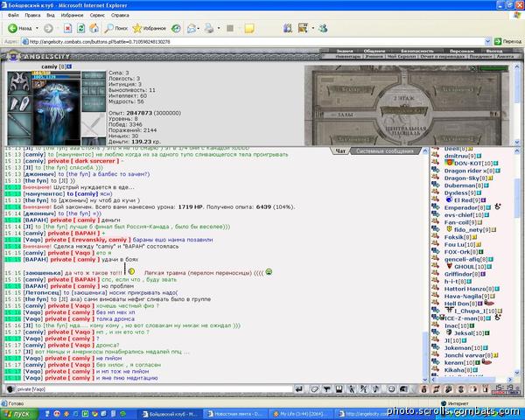Click the walking figure icon in chat bar
525x420 pixels.
tap(352, 389)
